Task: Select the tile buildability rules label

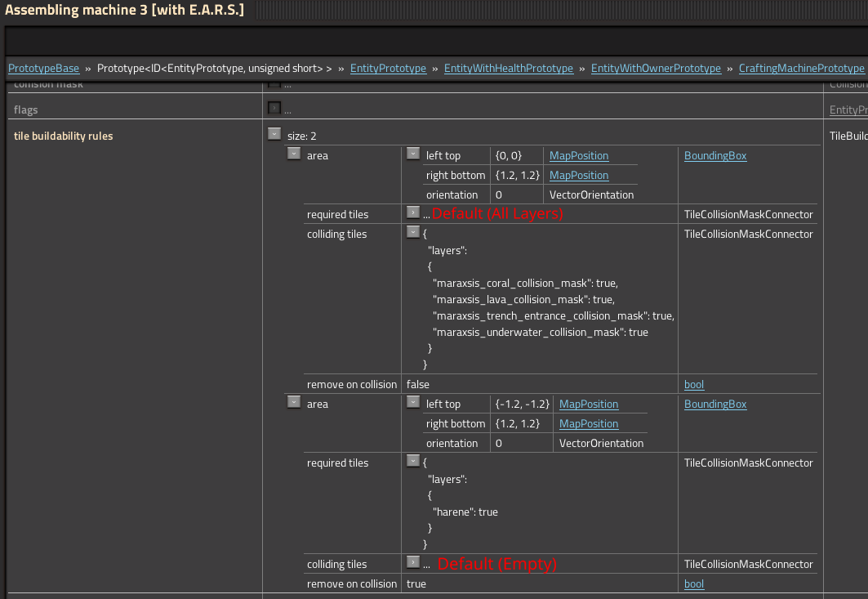Action: (63, 136)
